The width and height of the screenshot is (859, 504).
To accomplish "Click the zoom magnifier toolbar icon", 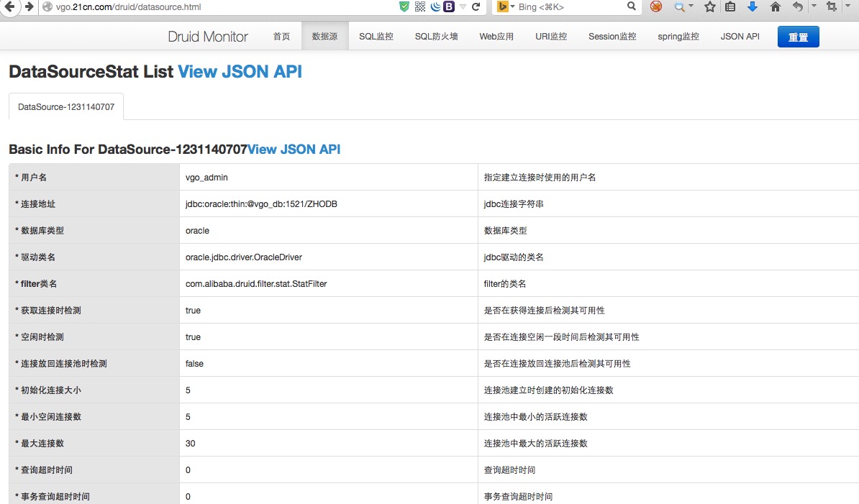I will pyautogui.click(x=679, y=6).
